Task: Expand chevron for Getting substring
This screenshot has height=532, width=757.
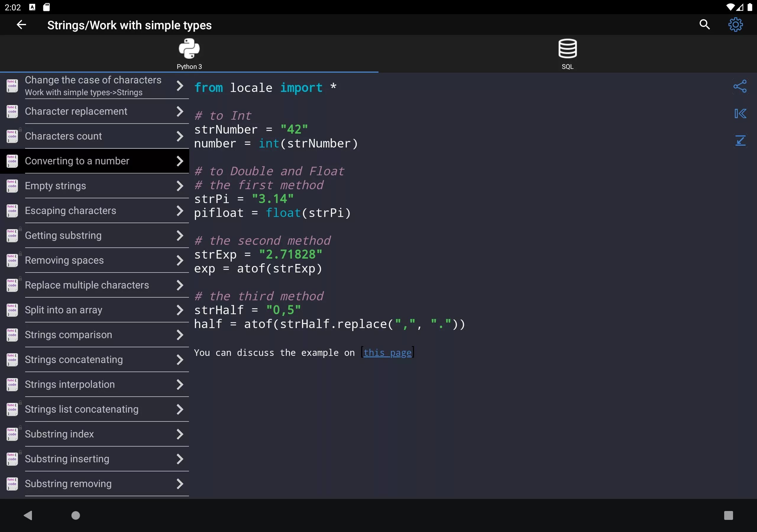Action: (180, 236)
